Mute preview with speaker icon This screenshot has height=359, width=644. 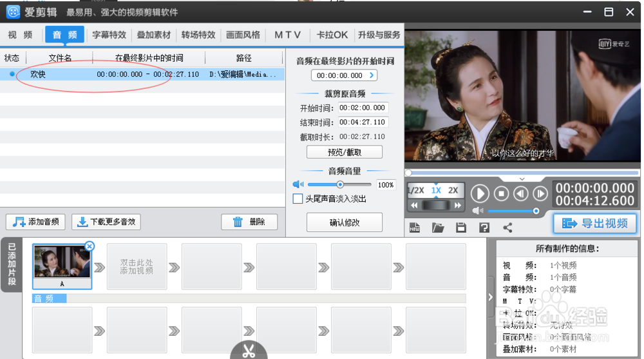(x=478, y=211)
